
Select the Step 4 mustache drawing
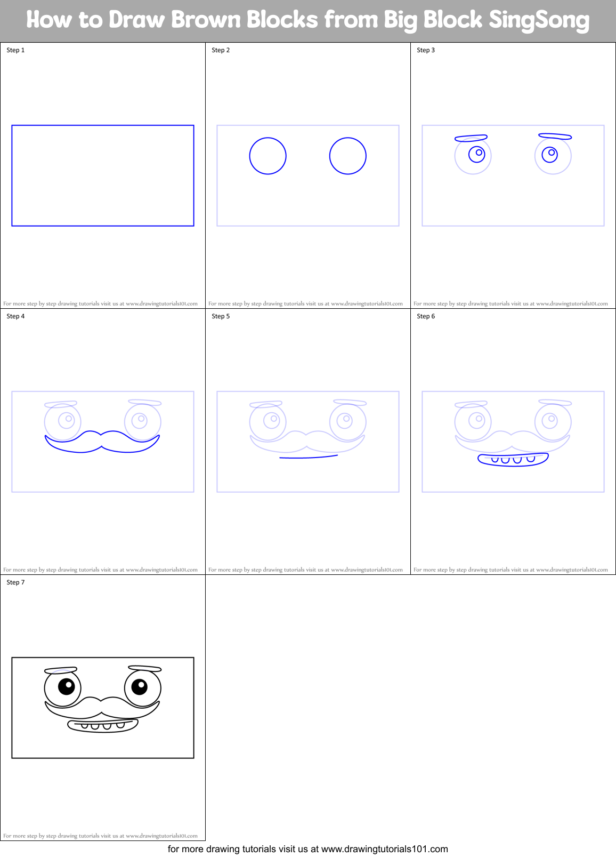[103, 442]
